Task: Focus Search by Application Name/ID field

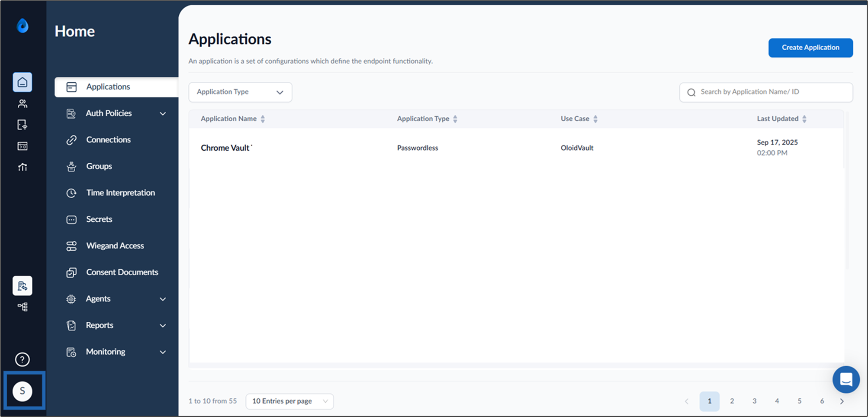Action: (x=766, y=92)
